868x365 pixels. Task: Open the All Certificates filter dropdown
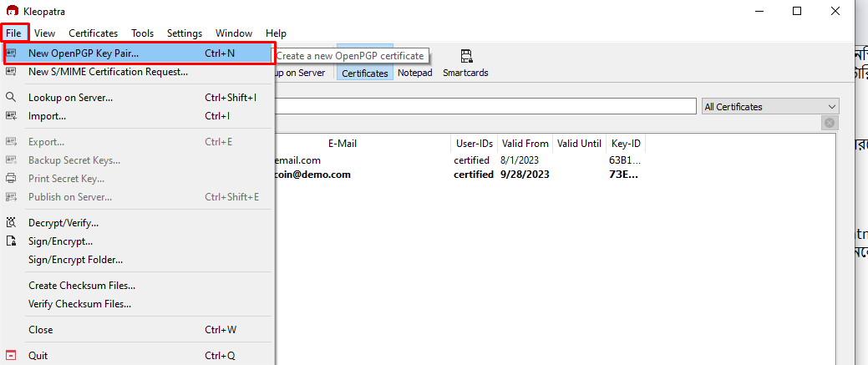[x=770, y=107]
